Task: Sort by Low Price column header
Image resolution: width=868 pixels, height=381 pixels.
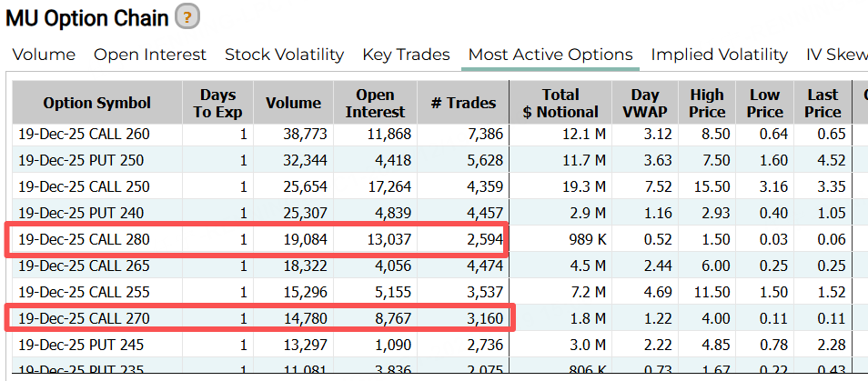Action: pyautogui.click(x=765, y=103)
